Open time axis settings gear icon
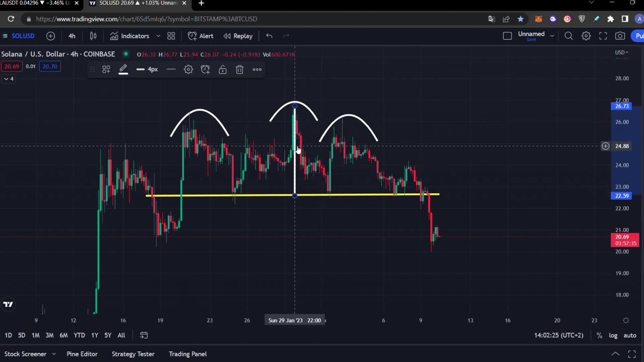This screenshot has width=644, height=362. coord(626,320)
